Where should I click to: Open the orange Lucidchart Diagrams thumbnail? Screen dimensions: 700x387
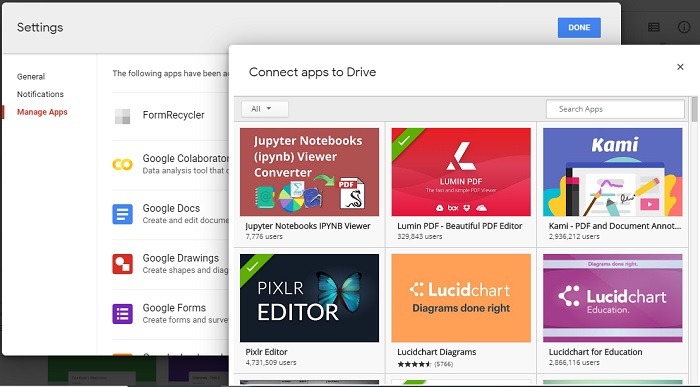(x=461, y=298)
